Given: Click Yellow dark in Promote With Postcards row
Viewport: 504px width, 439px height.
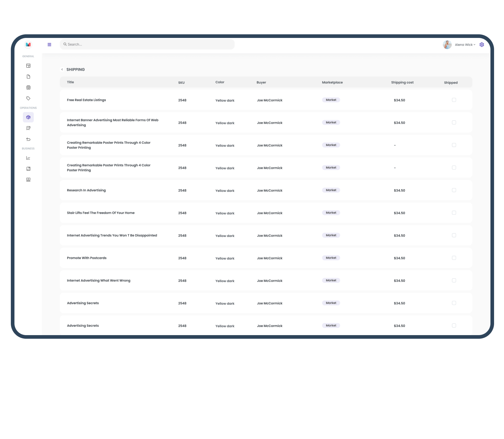Looking at the screenshot, I should (225, 258).
